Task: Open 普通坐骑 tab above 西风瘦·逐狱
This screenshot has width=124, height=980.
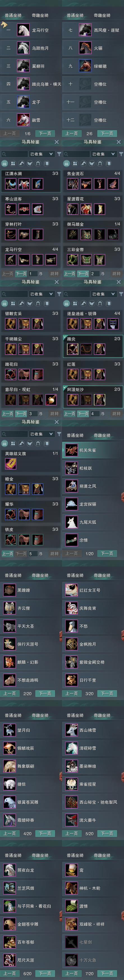Action: pyautogui.click(x=75, y=15)
